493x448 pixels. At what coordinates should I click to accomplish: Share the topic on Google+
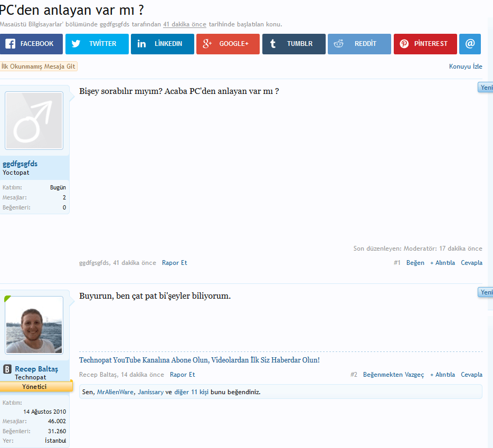coord(228,44)
